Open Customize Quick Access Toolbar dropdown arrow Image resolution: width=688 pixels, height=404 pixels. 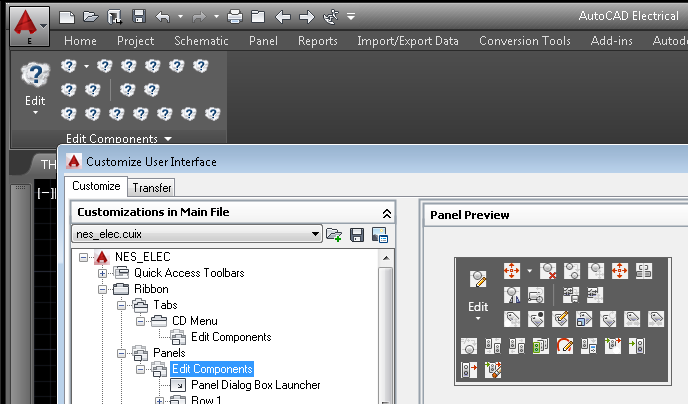(x=351, y=17)
